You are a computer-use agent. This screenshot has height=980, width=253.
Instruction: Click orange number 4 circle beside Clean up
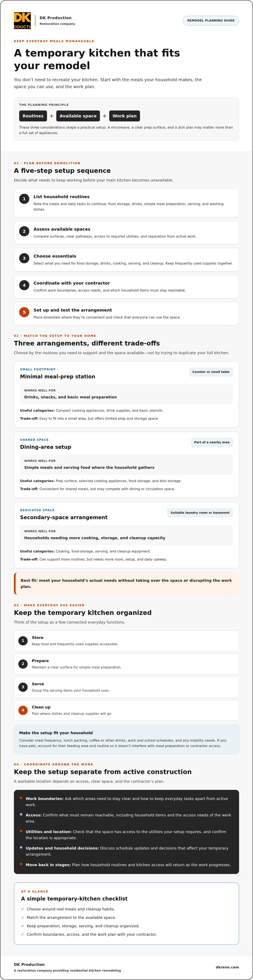click(23, 710)
